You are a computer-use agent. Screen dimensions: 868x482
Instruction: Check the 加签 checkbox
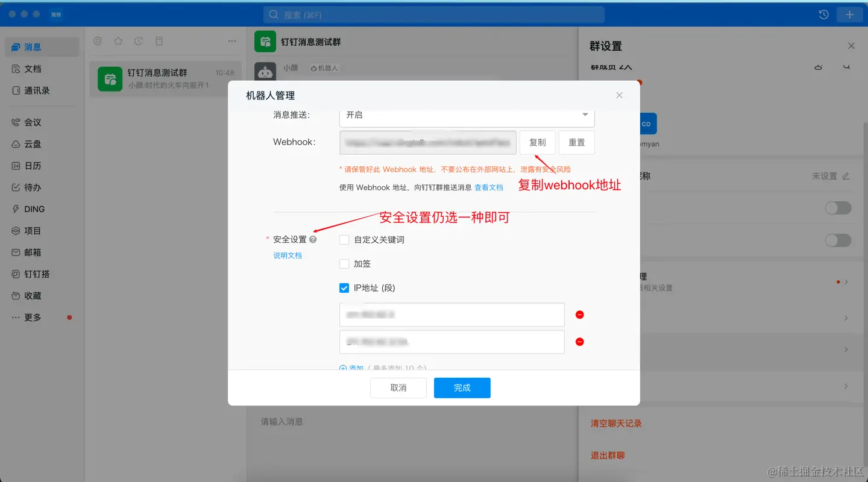[344, 264]
